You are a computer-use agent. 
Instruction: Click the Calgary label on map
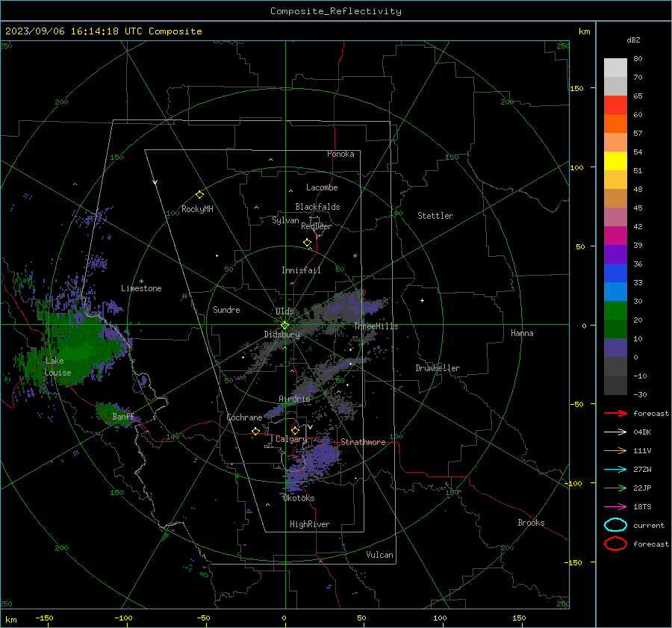(x=291, y=439)
